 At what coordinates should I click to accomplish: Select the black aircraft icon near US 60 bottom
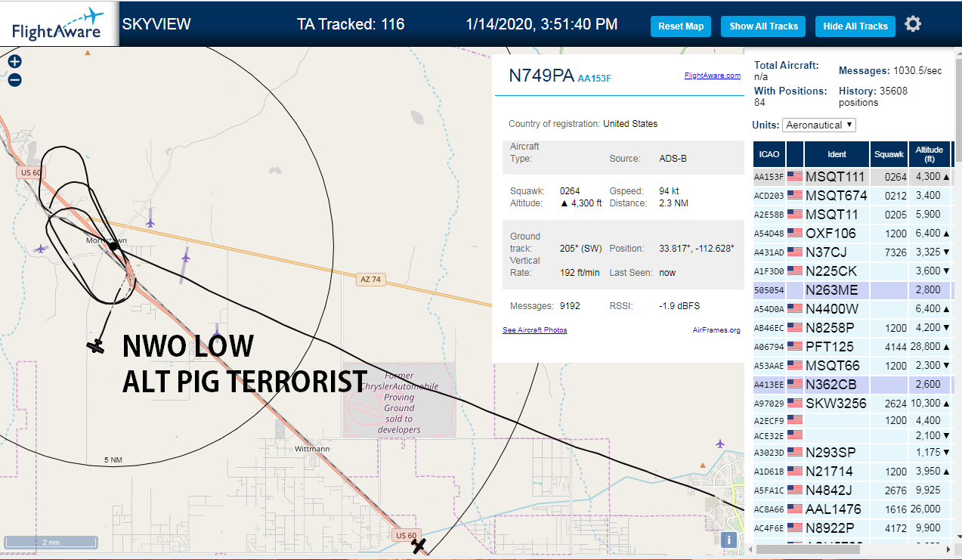point(419,546)
